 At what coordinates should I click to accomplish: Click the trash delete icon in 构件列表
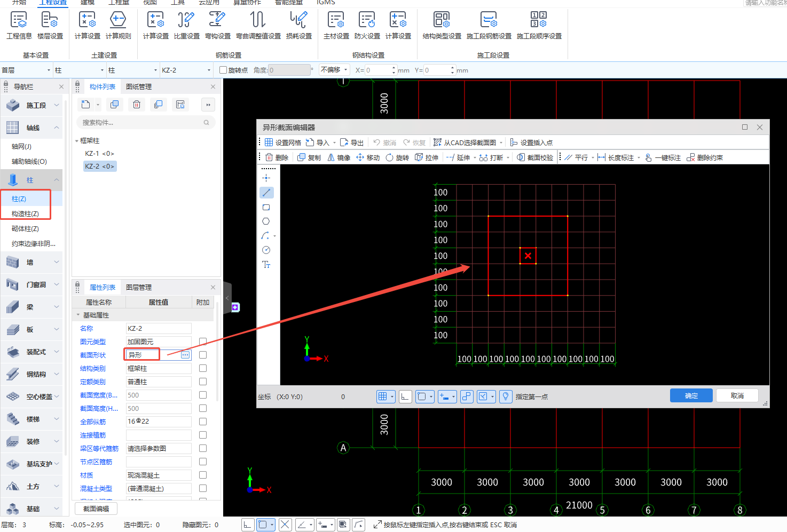pyautogui.click(x=137, y=105)
